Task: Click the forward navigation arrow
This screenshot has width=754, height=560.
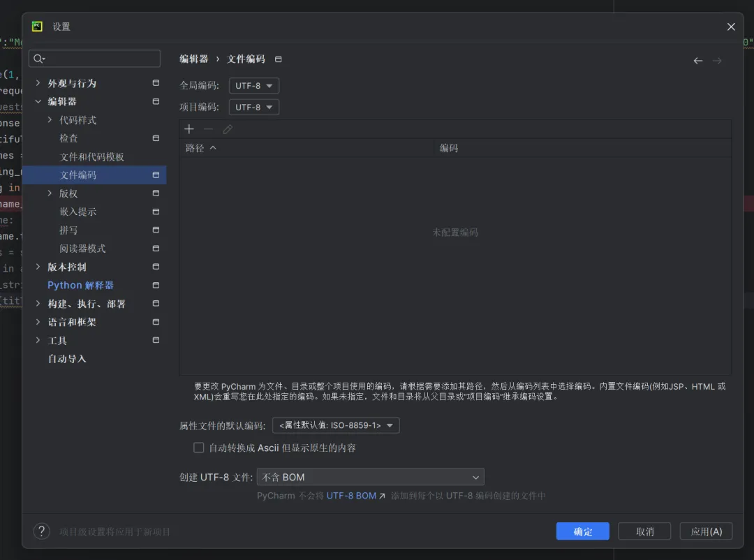Action: click(717, 61)
